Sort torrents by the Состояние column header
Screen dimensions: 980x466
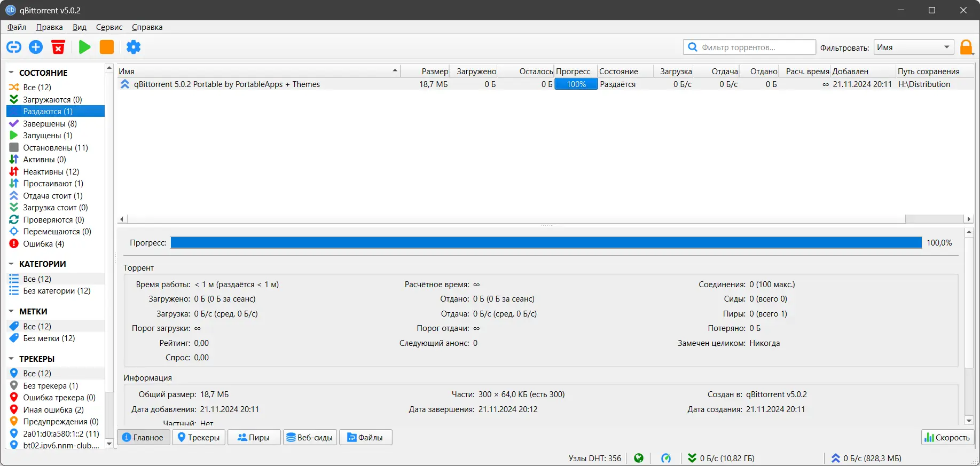(x=625, y=71)
